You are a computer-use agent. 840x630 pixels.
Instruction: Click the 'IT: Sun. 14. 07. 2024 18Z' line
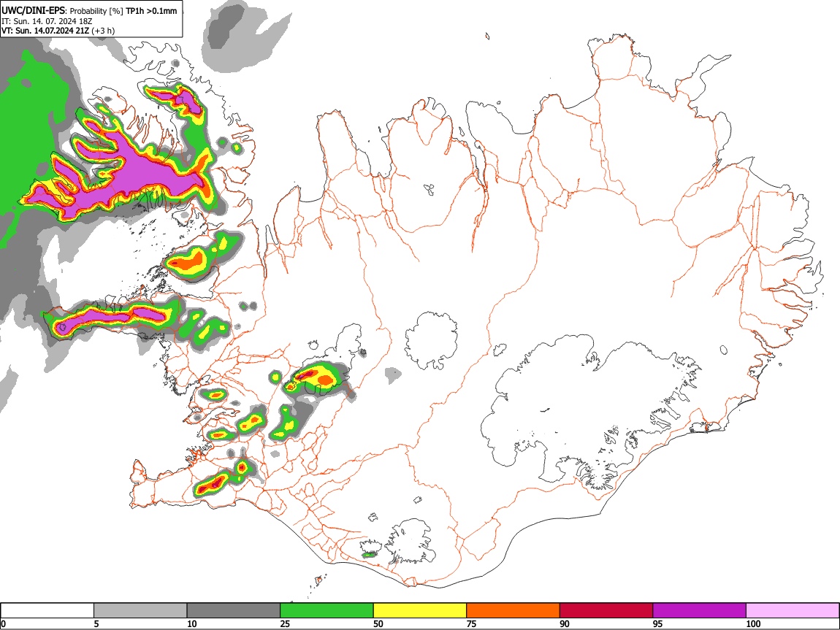(x=47, y=21)
